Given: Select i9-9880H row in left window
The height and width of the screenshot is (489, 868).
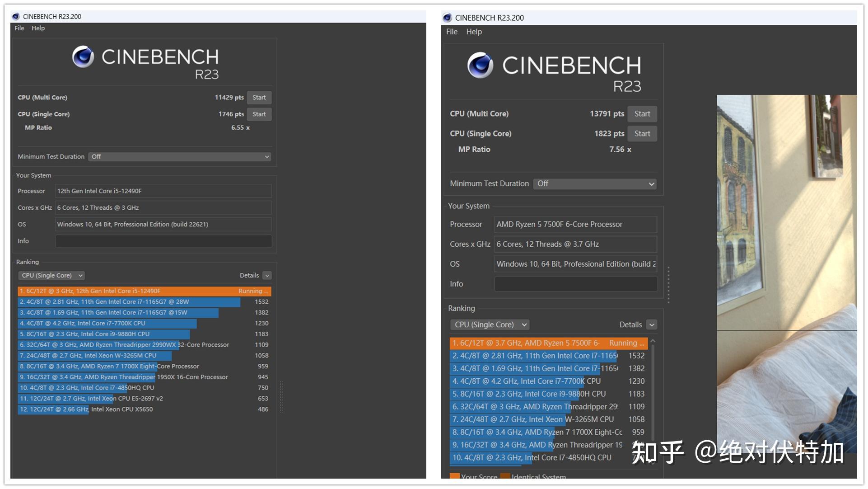Looking at the screenshot, I should [x=145, y=334].
